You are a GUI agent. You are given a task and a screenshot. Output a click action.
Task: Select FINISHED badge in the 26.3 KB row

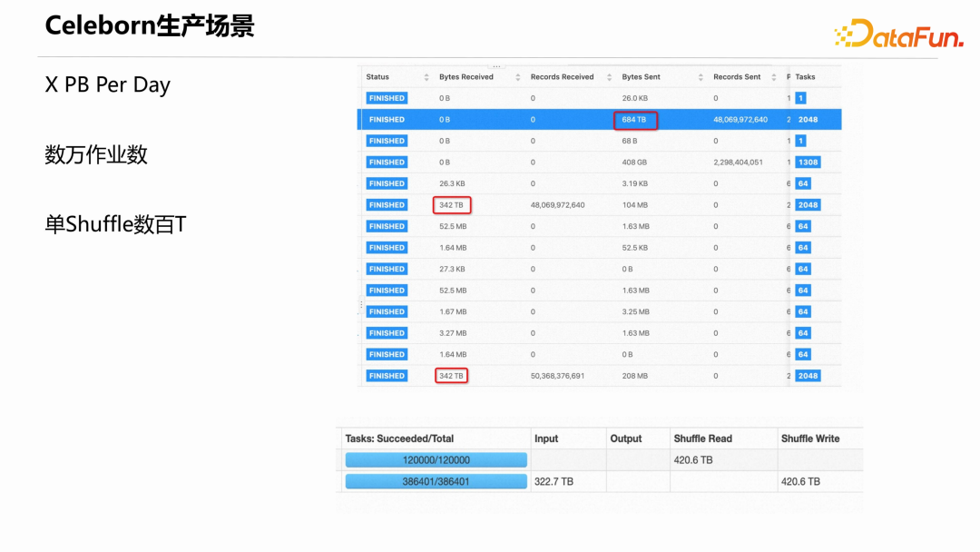(x=387, y=183)
